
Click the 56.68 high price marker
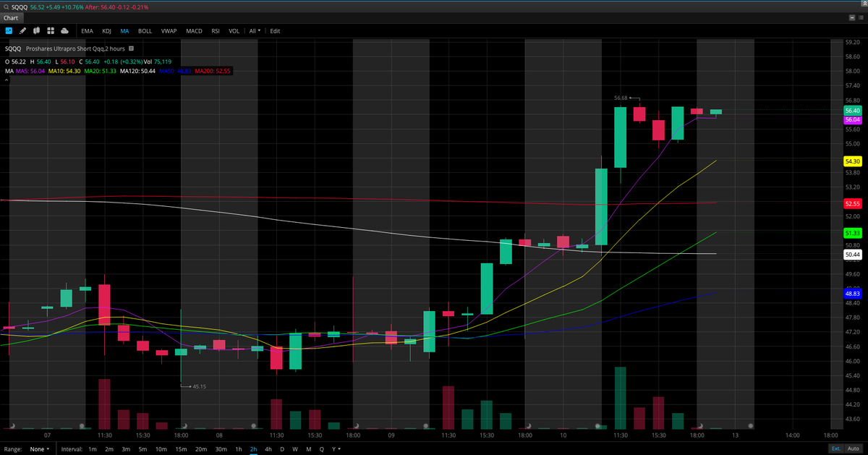coord(621,98)
